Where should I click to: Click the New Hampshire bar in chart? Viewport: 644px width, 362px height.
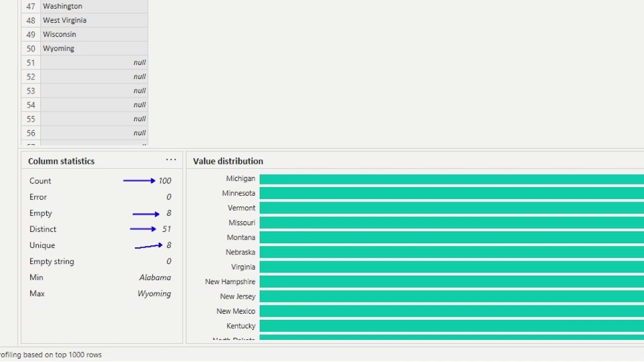[x=452, y=282]
